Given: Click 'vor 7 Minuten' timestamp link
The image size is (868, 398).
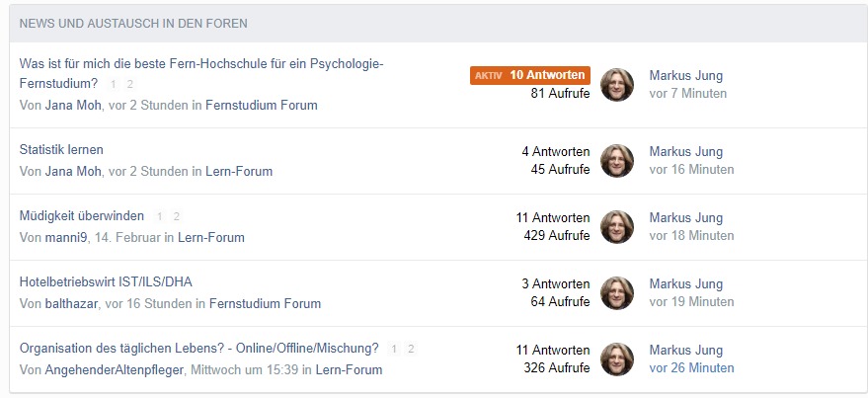Looking at the screenshot, I should click(687, 94).
